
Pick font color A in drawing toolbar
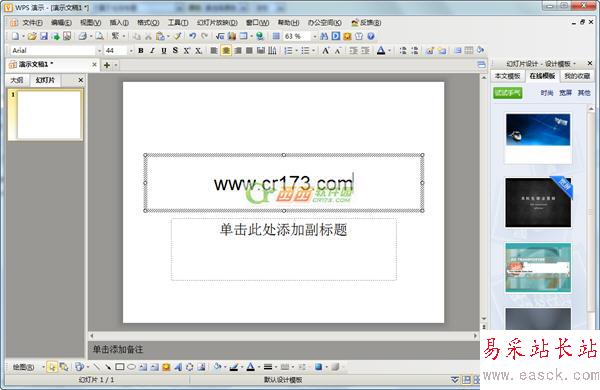click(x=251, y=367)
